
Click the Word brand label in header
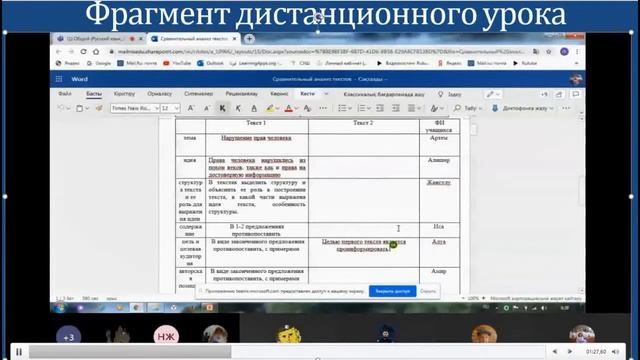pos(80,79)
